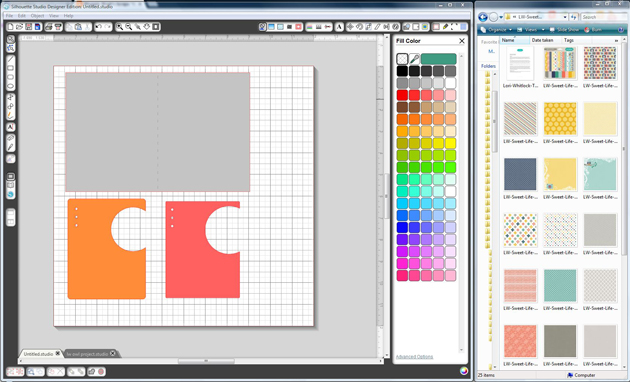This screenshot has width=630, height=382.
Task: Select the current teal green color bar
Action: click(438, 59)
